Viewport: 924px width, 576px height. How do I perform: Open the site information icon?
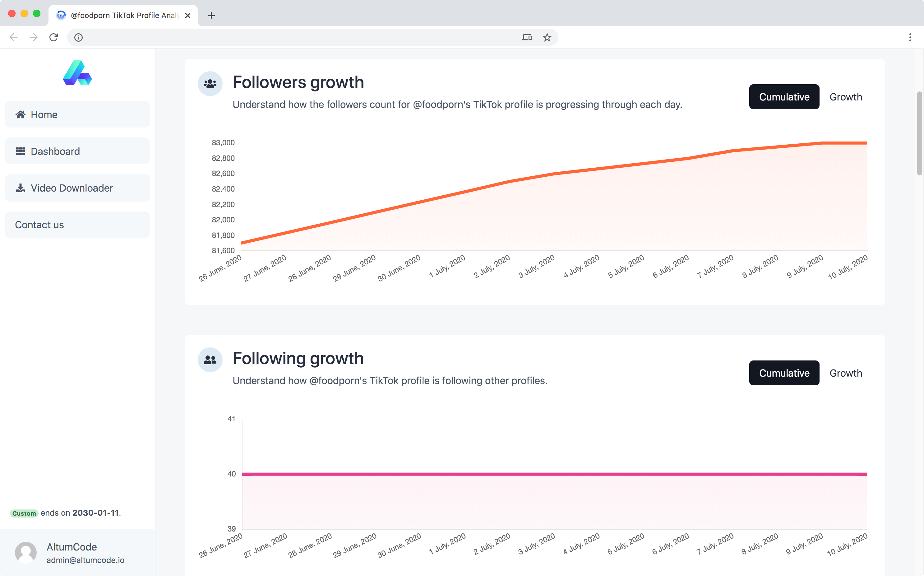tap(78, 37)
